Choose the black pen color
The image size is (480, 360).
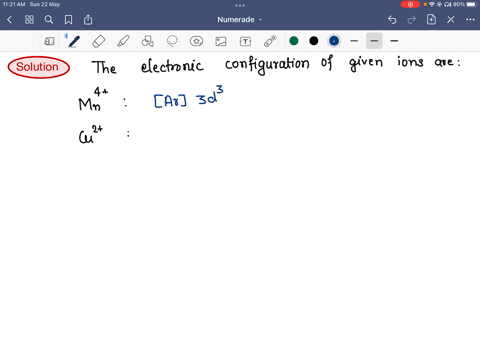point(314,41)
